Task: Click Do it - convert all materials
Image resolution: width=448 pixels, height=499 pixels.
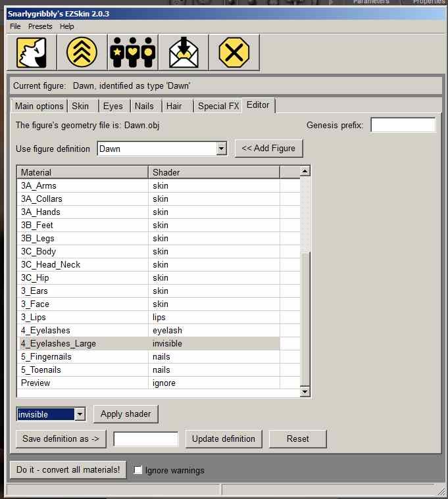Action: pos(68,469)
